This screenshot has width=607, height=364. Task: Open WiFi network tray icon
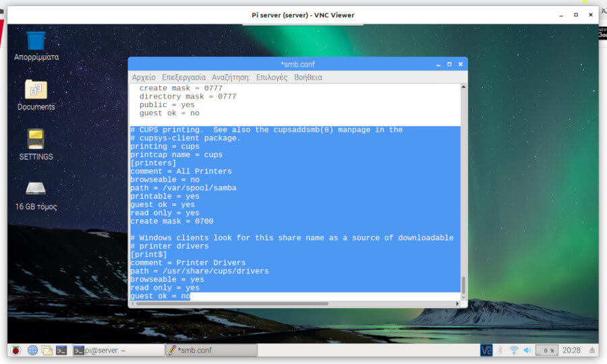pyautogui.click(x=514, y=350)
